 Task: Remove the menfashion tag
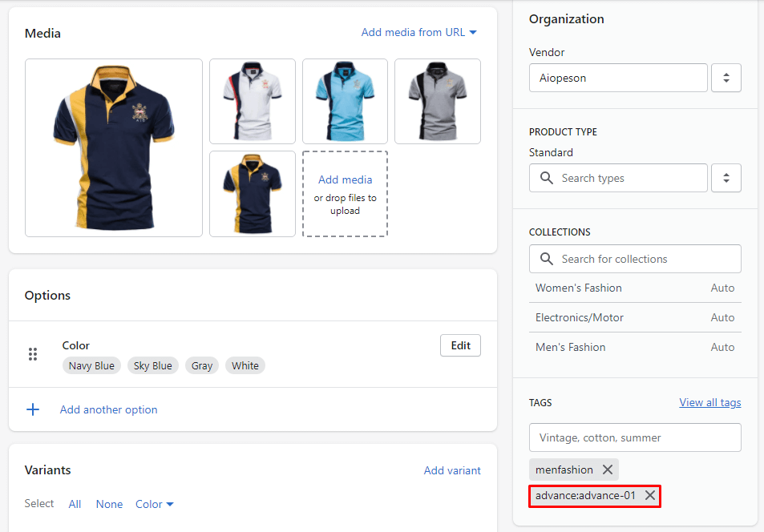coord(607,470)
